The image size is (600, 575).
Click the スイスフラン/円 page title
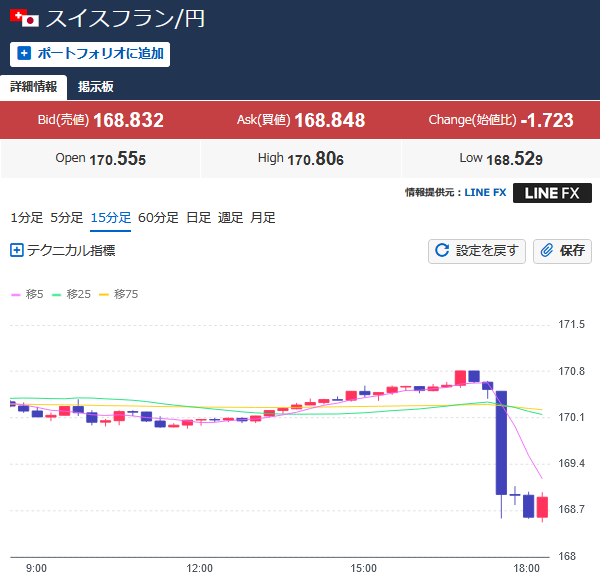pyautogui.click(x=126, y=19)
